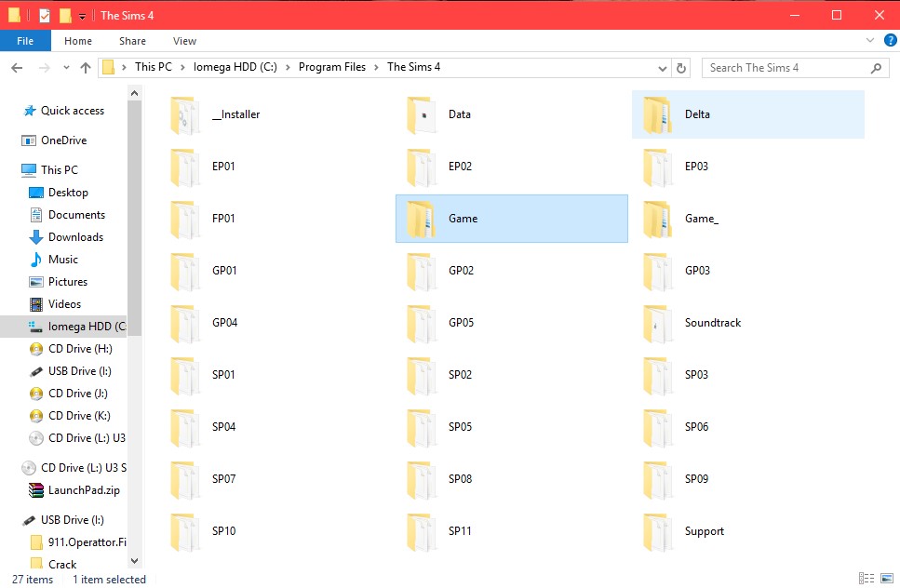The height and width of the screenshot is (588, 900).
Task: Click The Sims 4 breadcrumb segment
Action: click(x=414, y=67)
